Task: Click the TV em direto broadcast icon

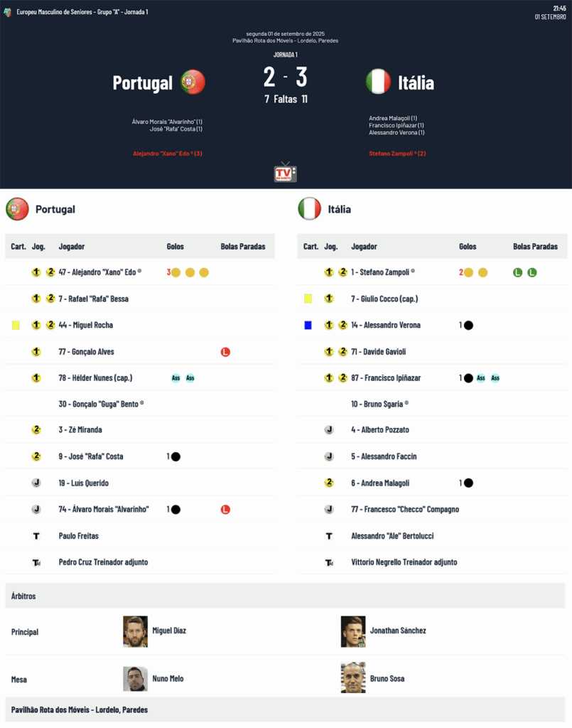Action: point(286,172)
